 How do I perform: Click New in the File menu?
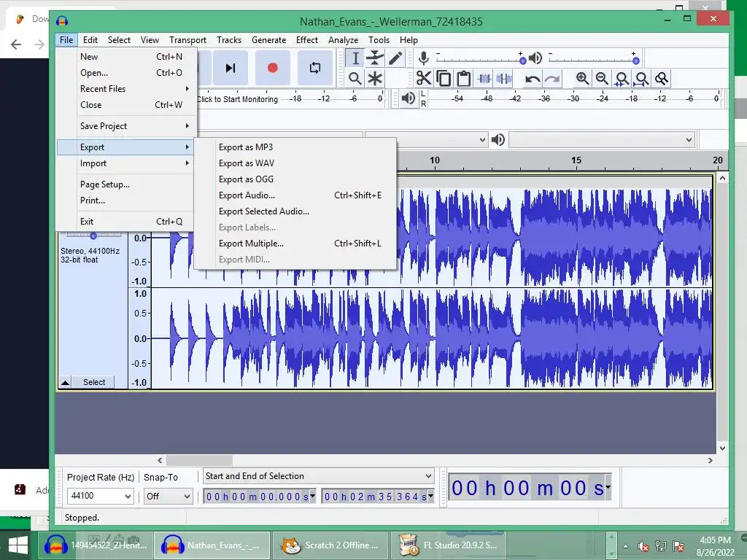pyautogui.click(x=126, y=57)
